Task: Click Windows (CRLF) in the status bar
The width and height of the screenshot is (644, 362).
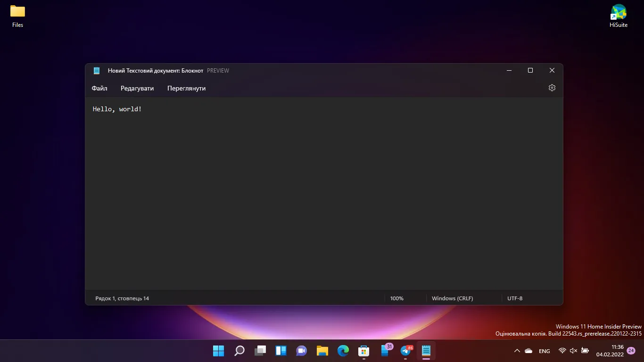Action: [x=452, y=298]
